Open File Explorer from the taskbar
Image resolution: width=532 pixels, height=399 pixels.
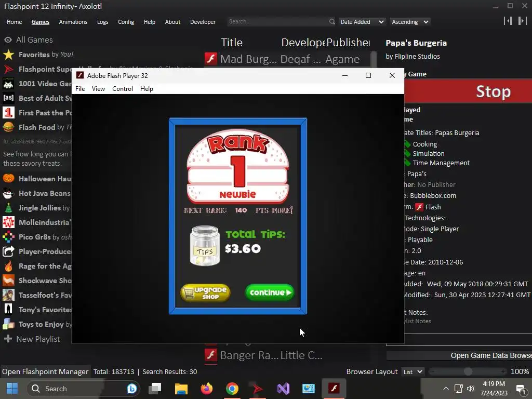point(181,389)
